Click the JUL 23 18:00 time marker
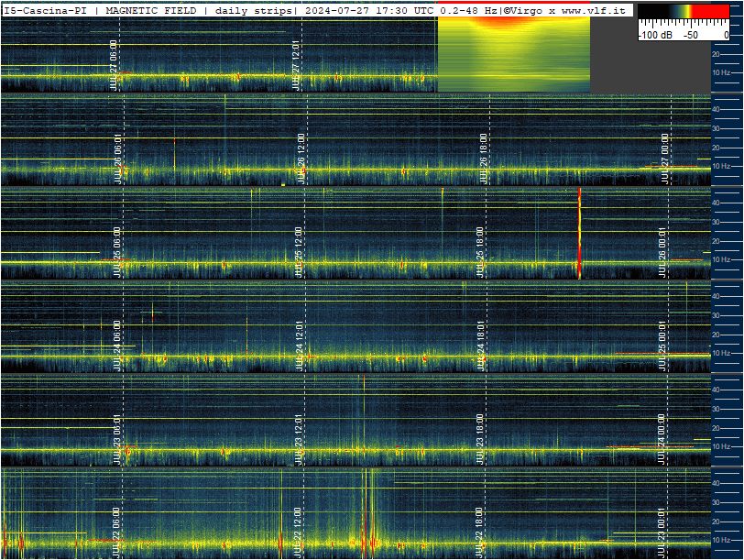This screenshot has width=744, height=560. (x=480, y=439)
